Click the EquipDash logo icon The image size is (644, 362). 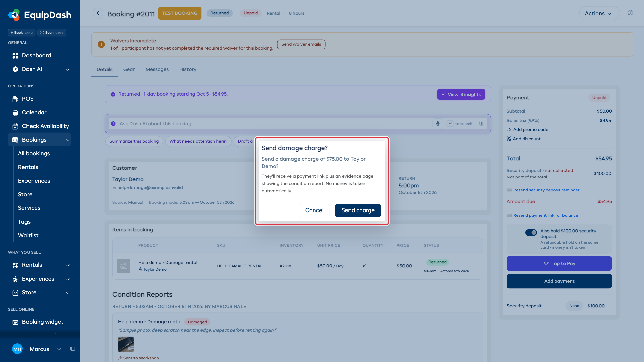(14, 15)
